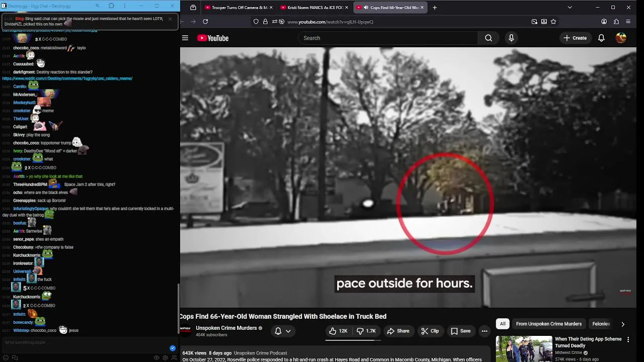The height and width of the screenshot is (362, 644).
Task: Click the YouTube video player
Action: pos(408,177)
